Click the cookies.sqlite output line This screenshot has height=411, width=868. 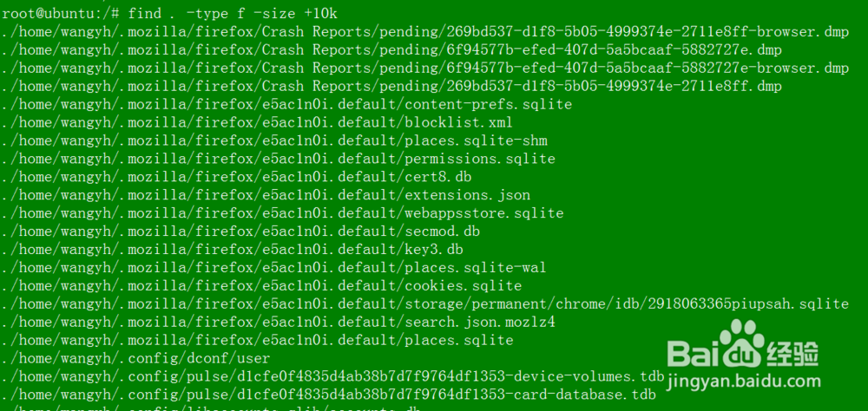coord(261,286)
